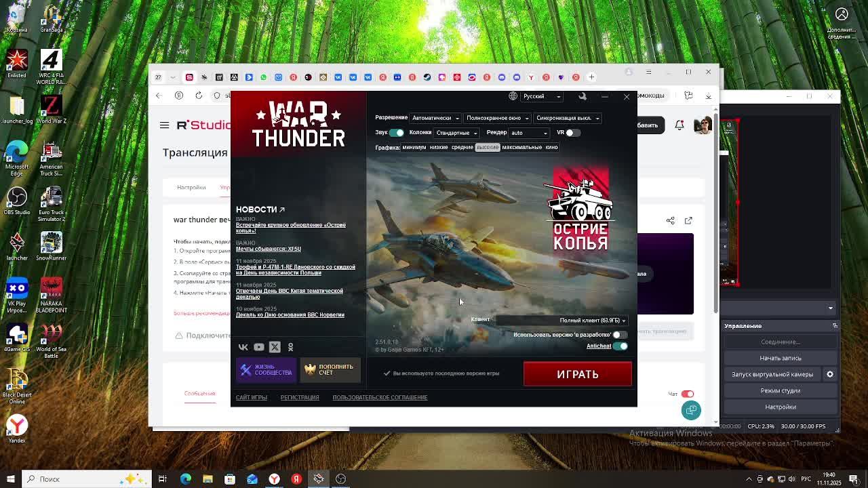Open Anticheat info link

point(599,346)
